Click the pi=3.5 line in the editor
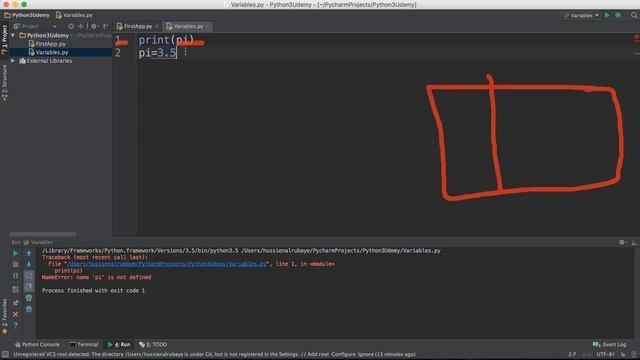The height and width of the screenshot is (360, 640). 158,53
